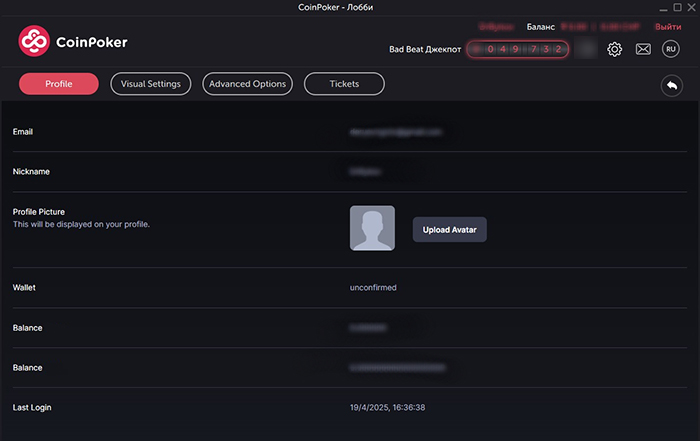This screenshot has width=700, height=441.
Task: Click the unconfirmed wallet status text
Action: click(373, 287)
